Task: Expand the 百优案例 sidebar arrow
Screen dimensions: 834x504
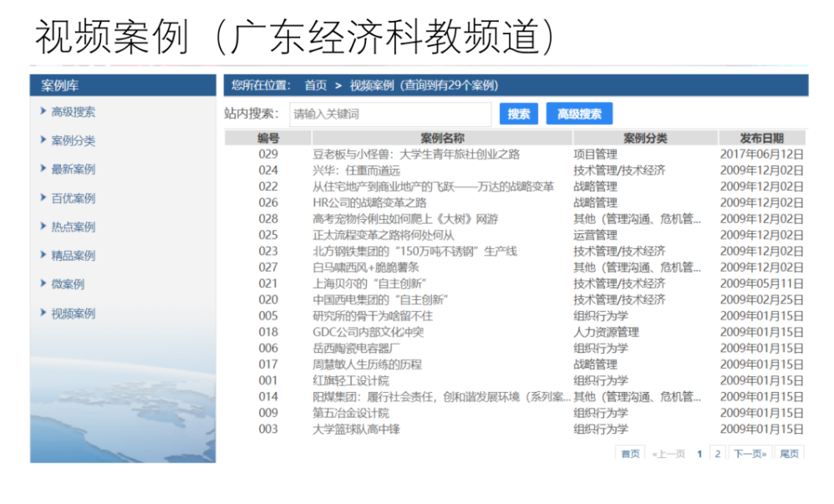Action: coord(43,197)
